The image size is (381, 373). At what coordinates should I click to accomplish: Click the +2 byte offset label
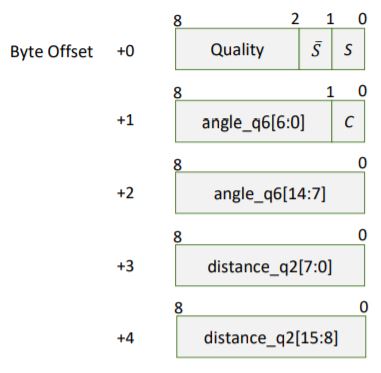point(125,193)
